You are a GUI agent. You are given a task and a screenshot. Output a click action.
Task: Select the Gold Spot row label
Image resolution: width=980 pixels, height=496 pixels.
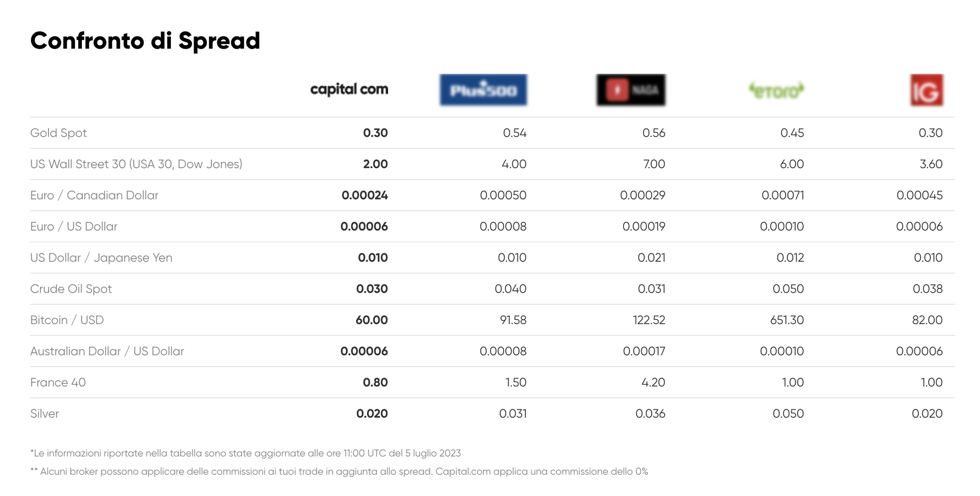pos(58,133)
